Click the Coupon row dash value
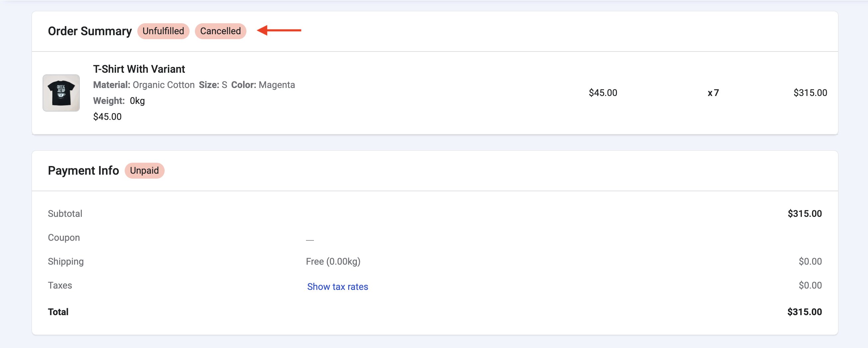This screenshot has width=868, height=348. click(x=310, y=240)
